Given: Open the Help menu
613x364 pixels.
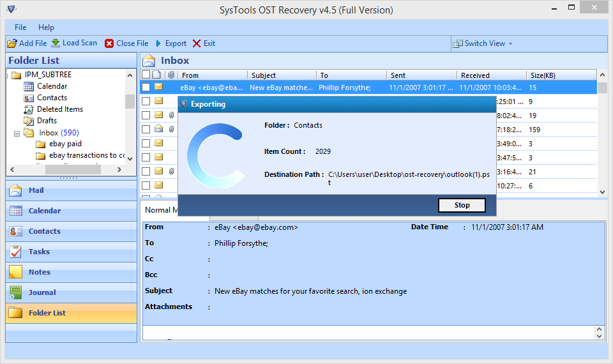Looking at the screenshot, I should coord(46,27).
